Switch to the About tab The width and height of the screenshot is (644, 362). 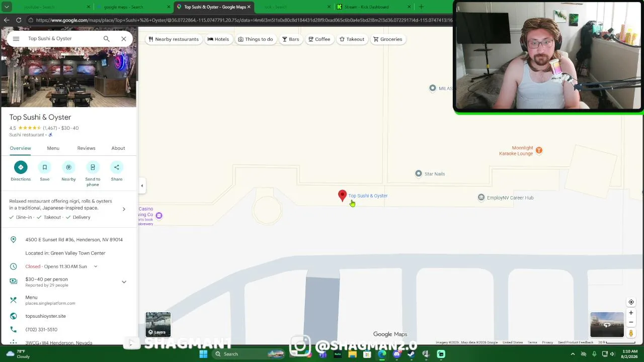pos(118,148)
